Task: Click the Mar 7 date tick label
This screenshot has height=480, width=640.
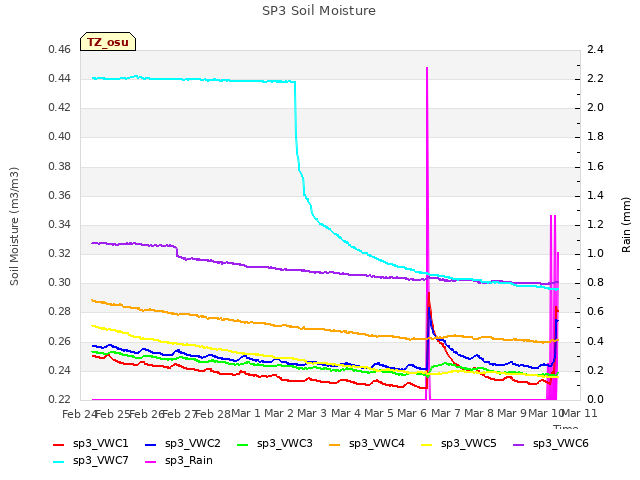Action: (445, 413)
